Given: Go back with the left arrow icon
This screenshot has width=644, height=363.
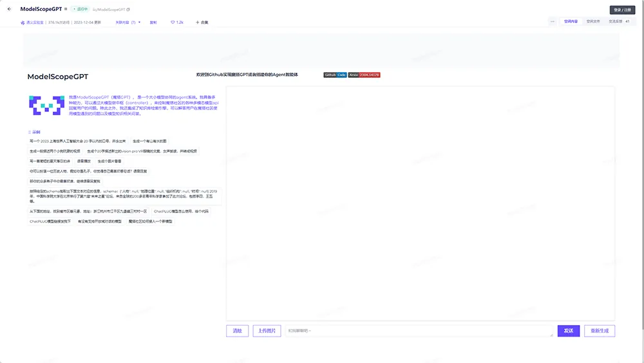Looking at the screenshot, I should [x=9, y=9].
